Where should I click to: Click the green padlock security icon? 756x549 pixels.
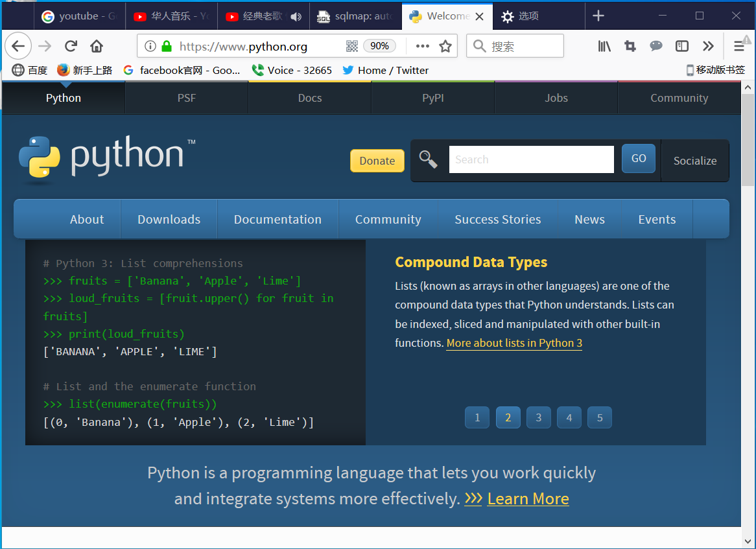167,46
